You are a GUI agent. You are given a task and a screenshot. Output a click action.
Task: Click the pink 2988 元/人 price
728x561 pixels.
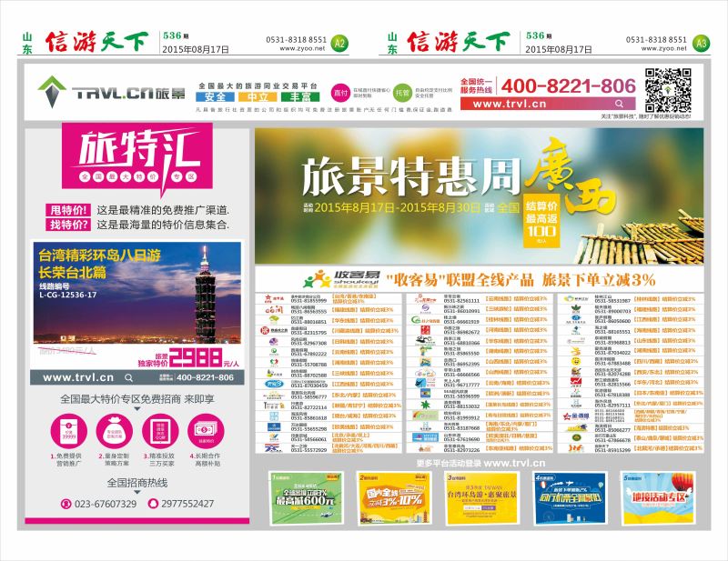coord(203,357)
